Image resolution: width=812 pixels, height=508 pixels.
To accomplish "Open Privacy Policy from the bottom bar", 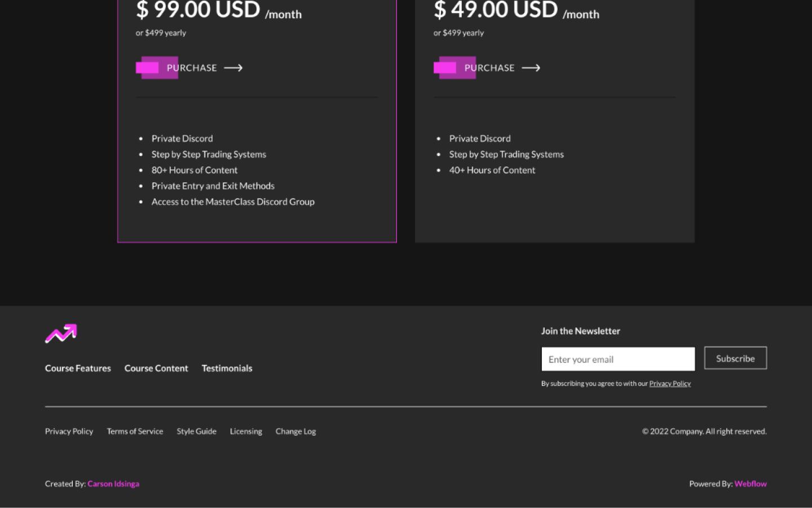I will click(69, 431).
